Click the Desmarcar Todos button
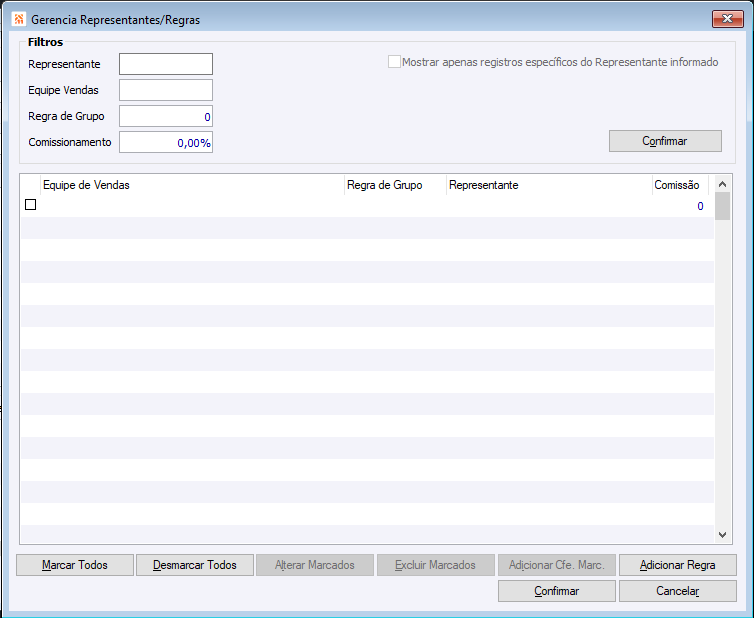The image size is (754, 618). 195,565
